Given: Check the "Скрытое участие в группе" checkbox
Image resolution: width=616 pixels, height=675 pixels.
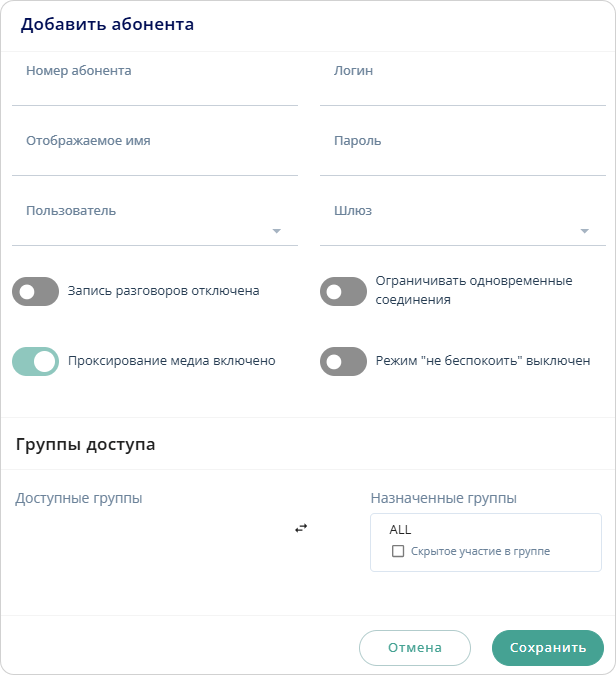Looking at the screenshot, I should [398, 551].
